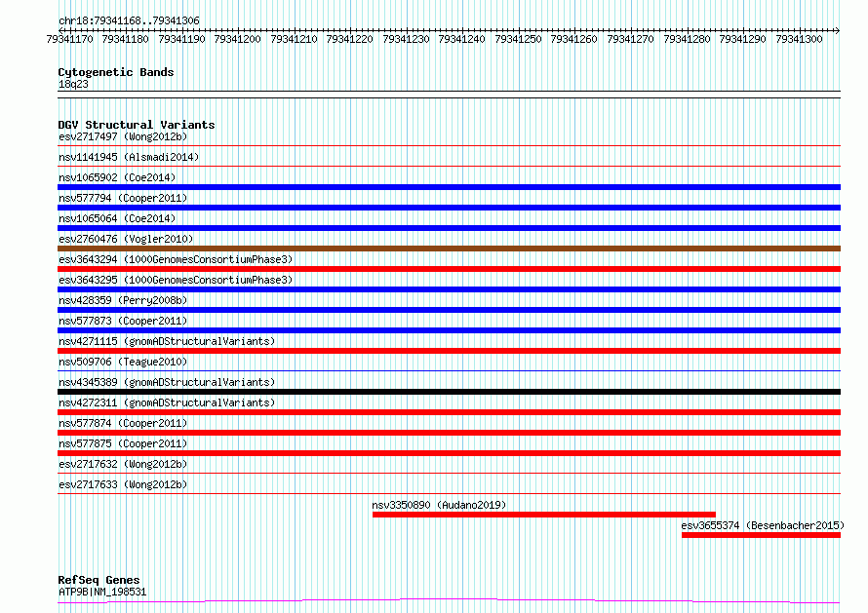This screenshot has width=868, height=613.
Task: Click ruler position 79341200
Action: click(238, 39)
